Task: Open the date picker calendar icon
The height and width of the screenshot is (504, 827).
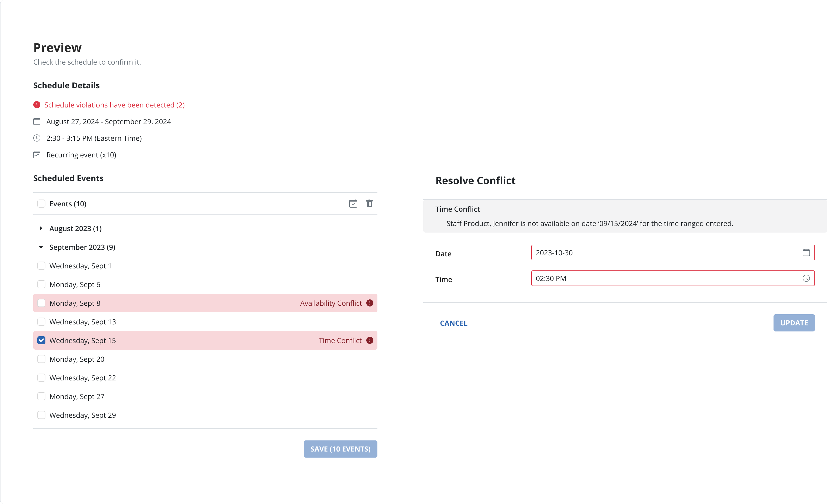Action: [806, 253]
